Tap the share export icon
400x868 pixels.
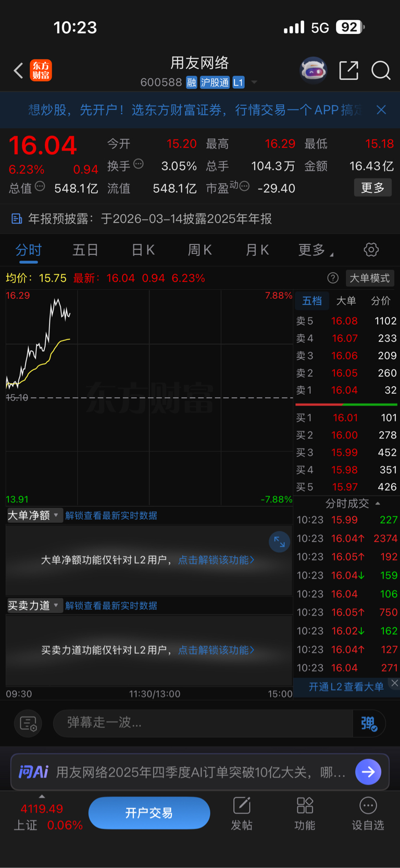tap(348, 70)
